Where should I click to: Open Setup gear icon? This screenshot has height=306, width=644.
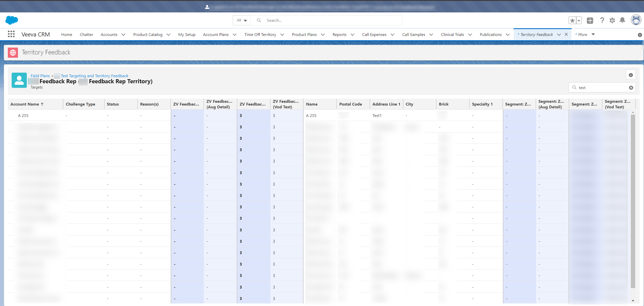pos(612,21)
